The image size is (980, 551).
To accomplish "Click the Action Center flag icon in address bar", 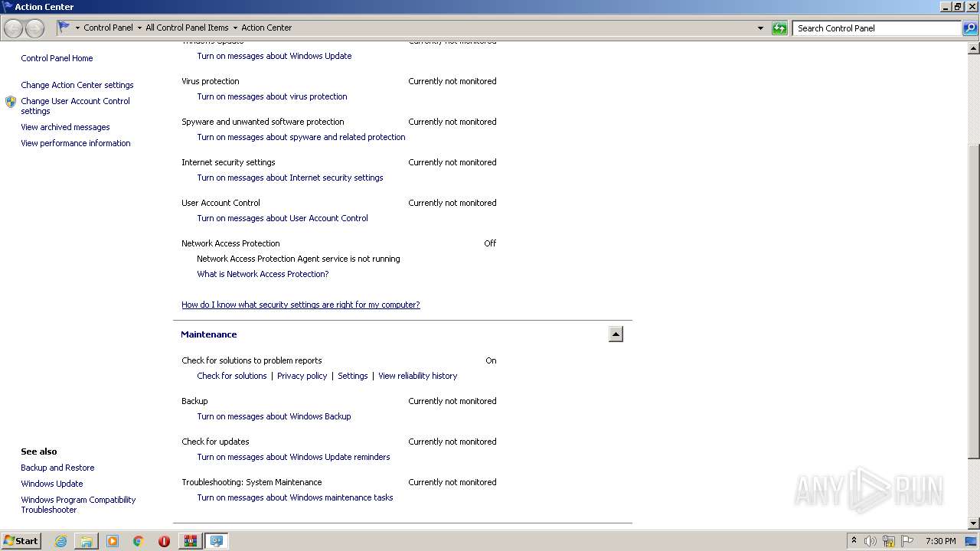I will click(64, 28).
